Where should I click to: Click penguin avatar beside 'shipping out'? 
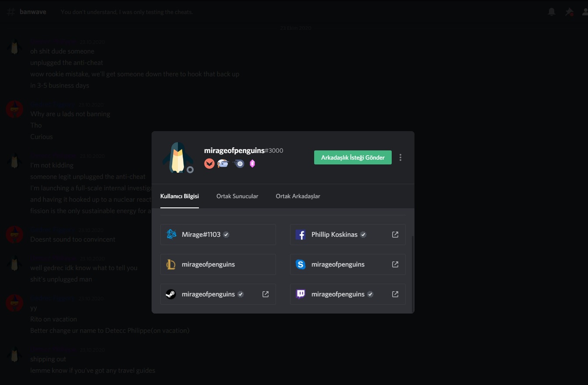(x=14, y=354)
